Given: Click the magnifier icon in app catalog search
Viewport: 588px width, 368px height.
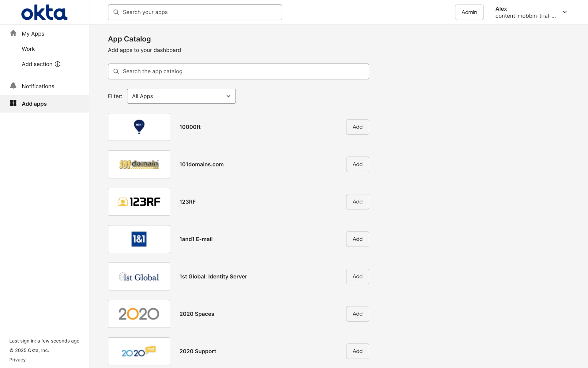Looking at the screenshot, I should (x=116, y=71).
